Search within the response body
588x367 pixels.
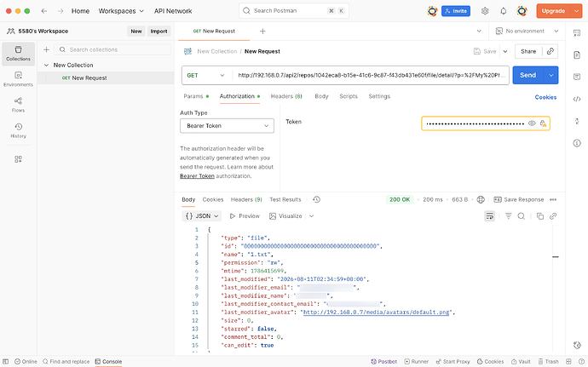point(522,216)
